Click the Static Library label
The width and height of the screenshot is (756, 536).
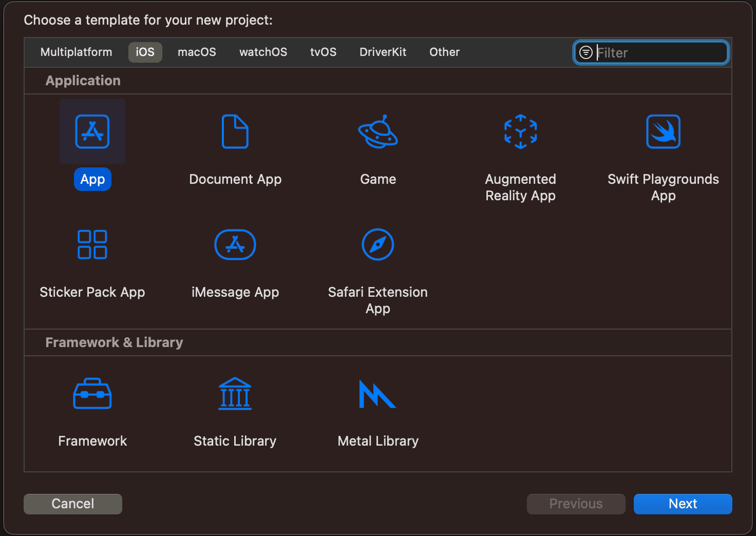pos(235,441)
